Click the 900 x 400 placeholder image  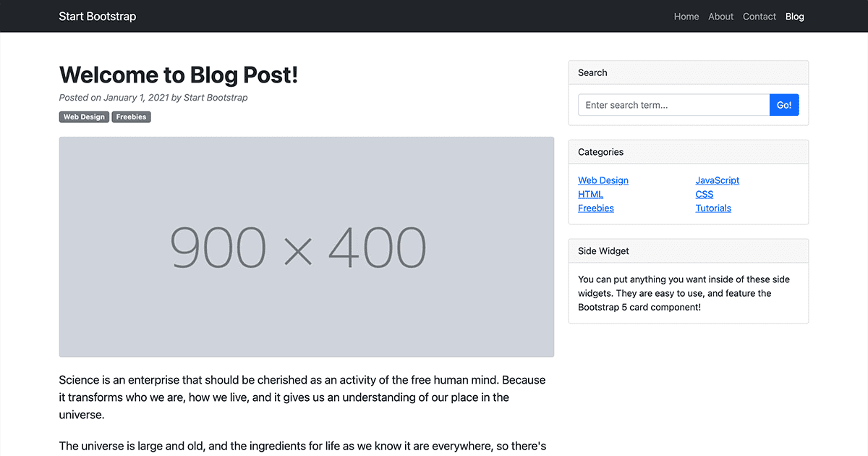(x=307, y=247)
